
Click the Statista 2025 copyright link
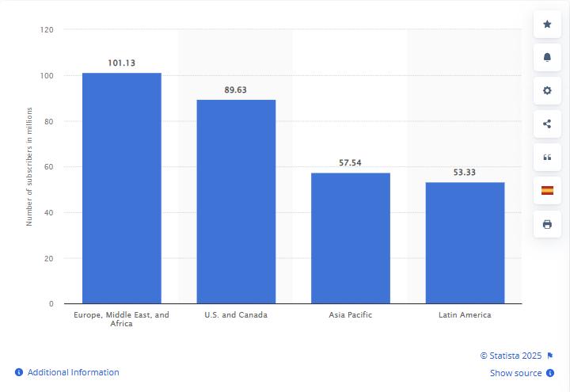point(511,356)
